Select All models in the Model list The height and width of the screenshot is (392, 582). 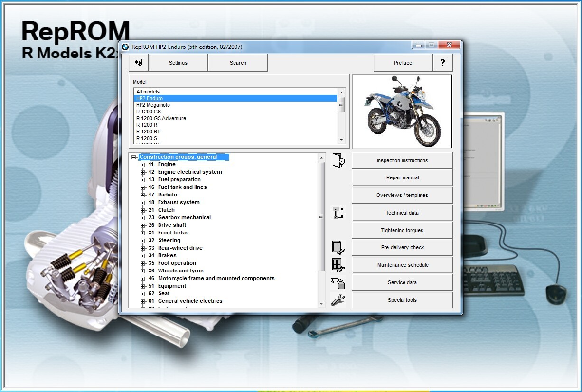pyautogui.click(x=235, y=92)
